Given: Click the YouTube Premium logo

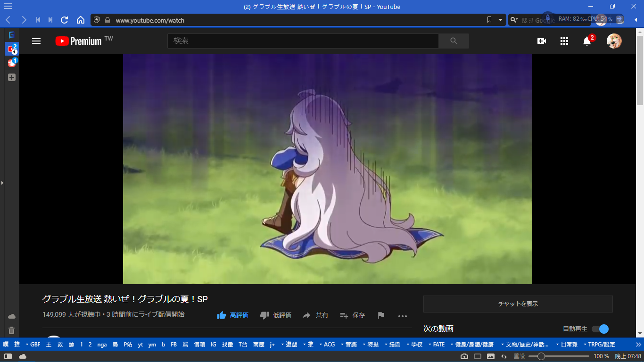Looking at the screenshot, I should coord(78,41).
